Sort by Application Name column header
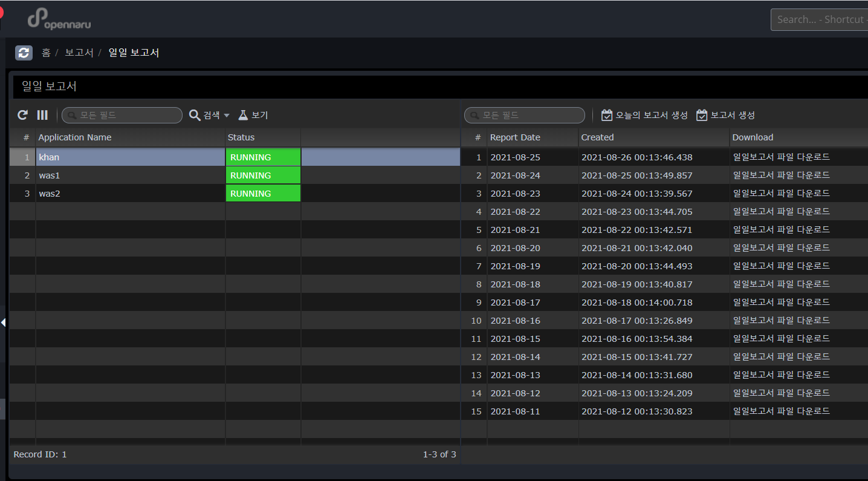This screenshot has width=868, height=481. point(75,137)
